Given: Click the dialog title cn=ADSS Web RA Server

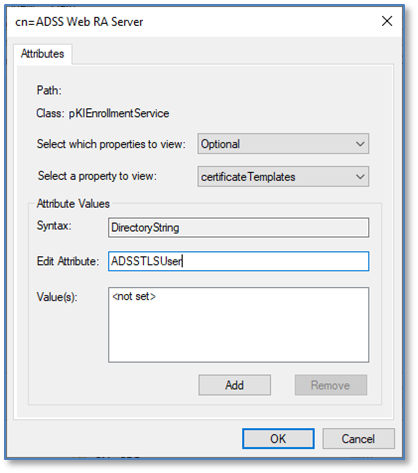Looking at the screenshot, I should tap(79, 22).
